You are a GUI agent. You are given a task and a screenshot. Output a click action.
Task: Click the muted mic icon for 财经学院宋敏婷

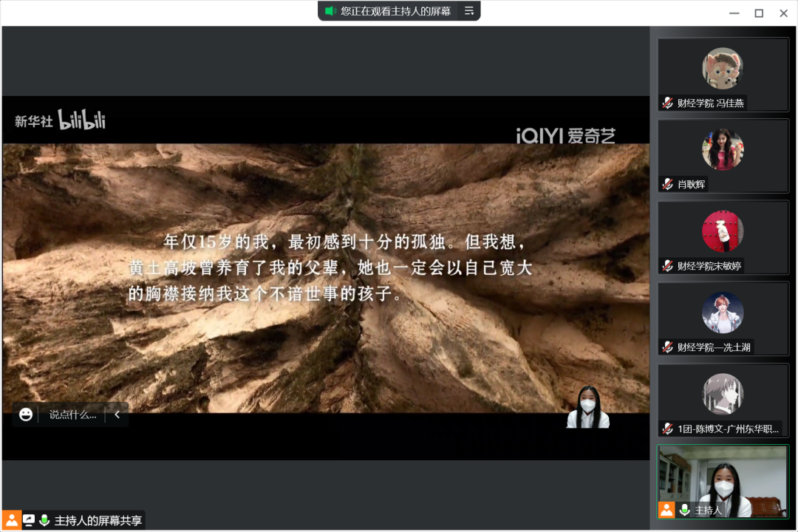pyautogui.click(x=668, y=266)
